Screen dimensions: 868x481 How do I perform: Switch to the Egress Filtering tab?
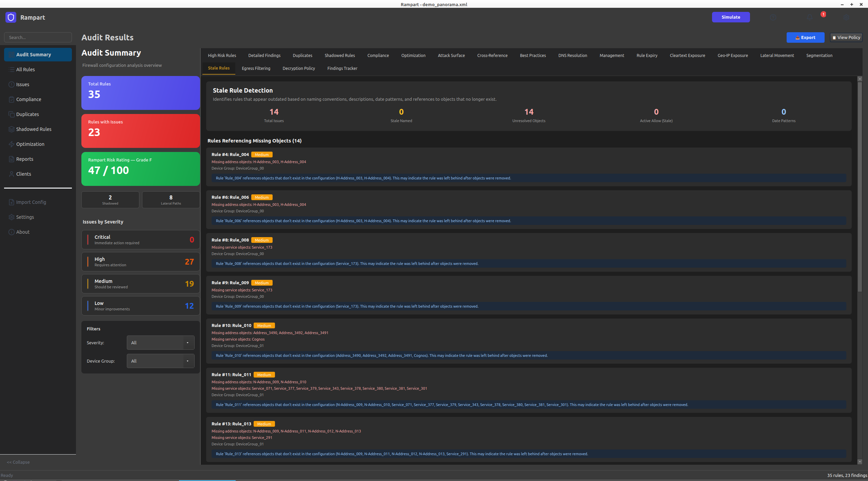tap(256, 68)
